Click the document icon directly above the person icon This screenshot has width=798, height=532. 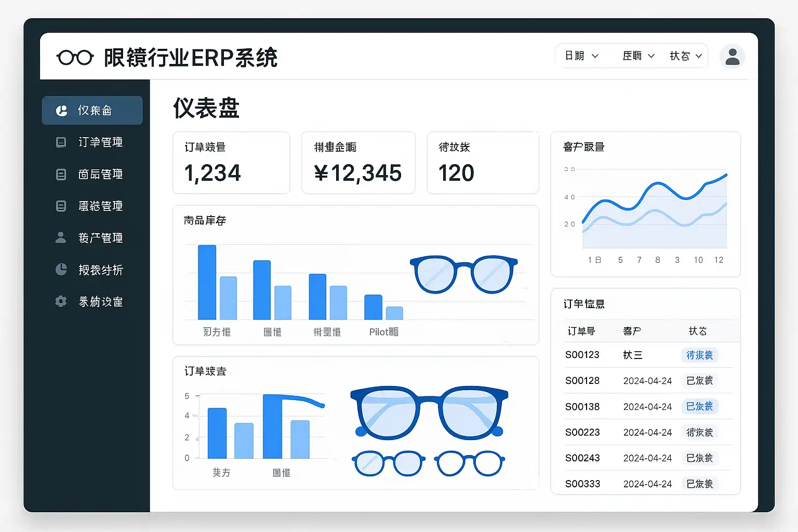[x=61, y=206]
